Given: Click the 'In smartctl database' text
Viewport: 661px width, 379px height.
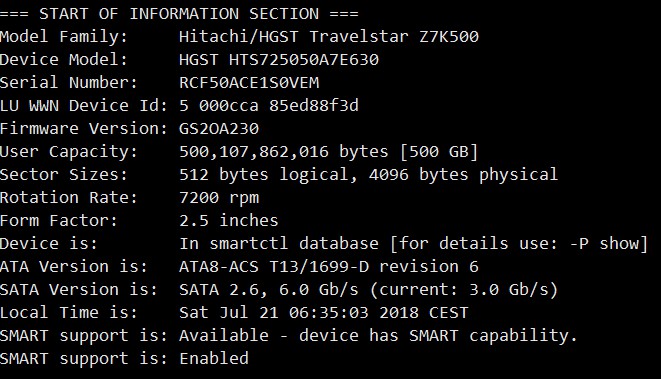Looking at the screenshot, I should (279, 243).
